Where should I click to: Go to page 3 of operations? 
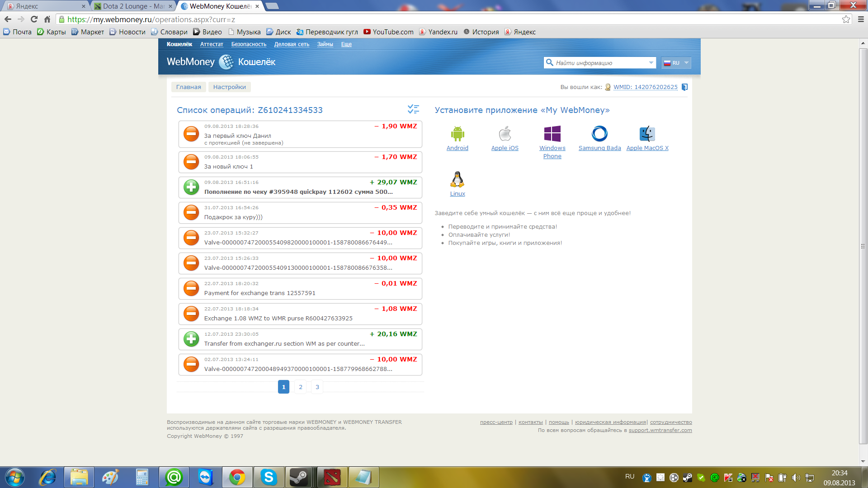pos(317,387)
